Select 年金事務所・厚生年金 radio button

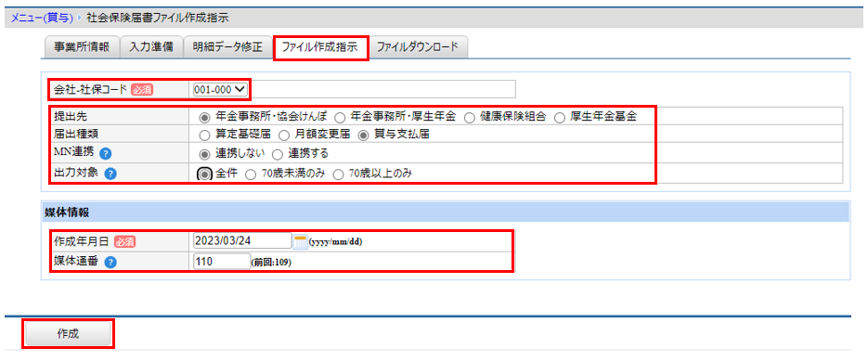340,117
